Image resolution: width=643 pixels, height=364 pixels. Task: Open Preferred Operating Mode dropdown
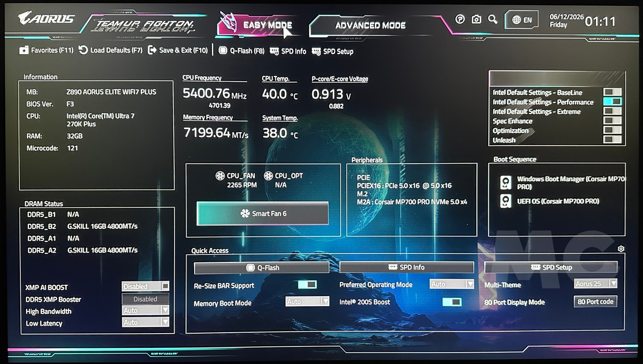click(452, 284)
